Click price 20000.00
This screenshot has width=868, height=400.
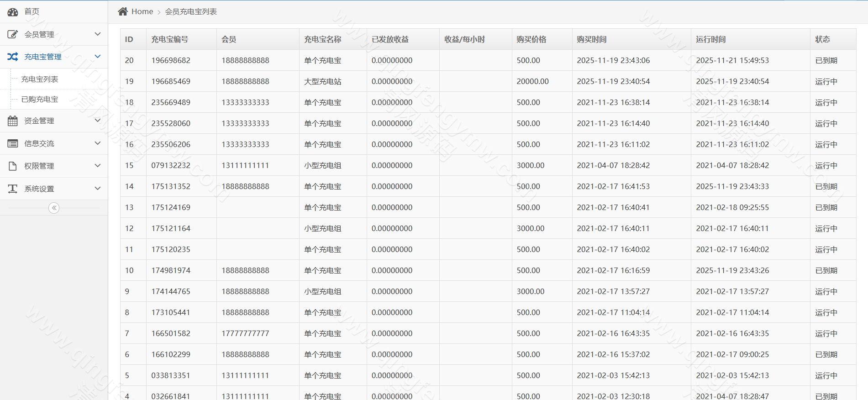pos(533,81)
